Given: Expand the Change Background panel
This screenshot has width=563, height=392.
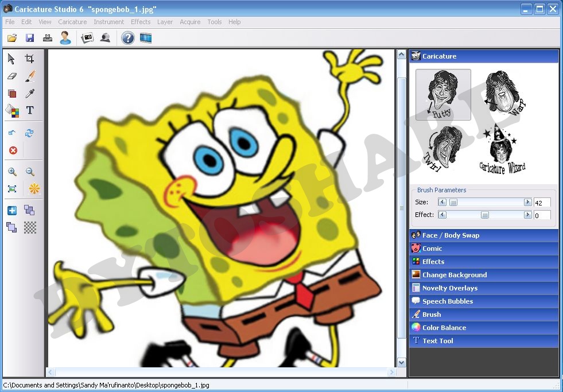Looking at the screenshot, I should point(484,274).
